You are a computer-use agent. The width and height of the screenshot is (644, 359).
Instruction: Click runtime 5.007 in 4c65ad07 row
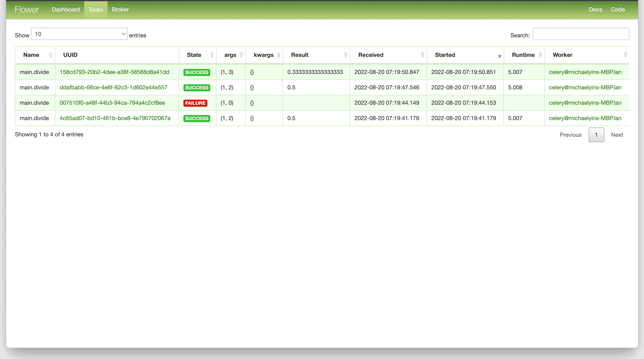515,118
